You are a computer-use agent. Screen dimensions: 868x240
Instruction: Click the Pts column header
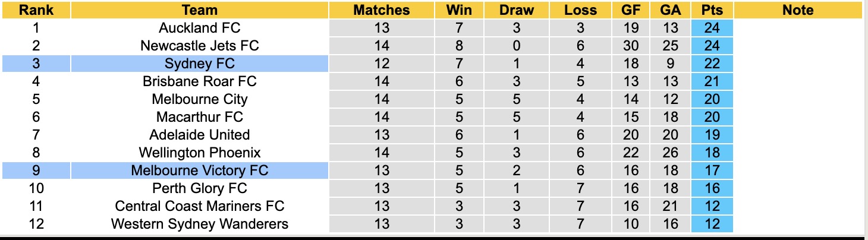click(712, 10)
